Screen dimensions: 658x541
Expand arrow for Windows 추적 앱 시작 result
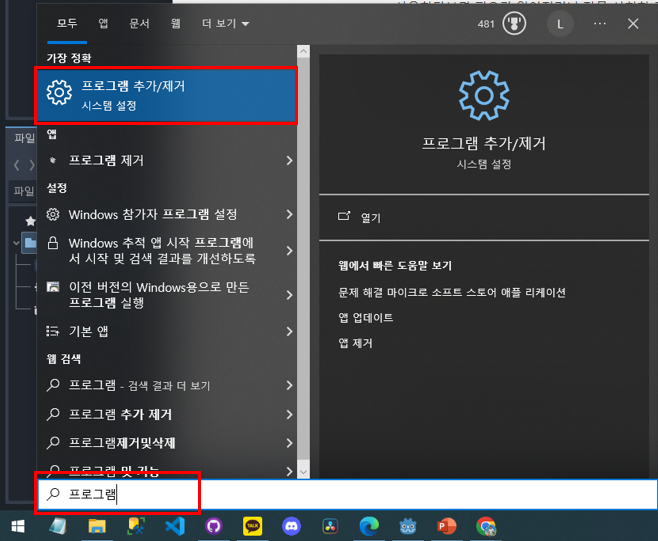point(289,251)
